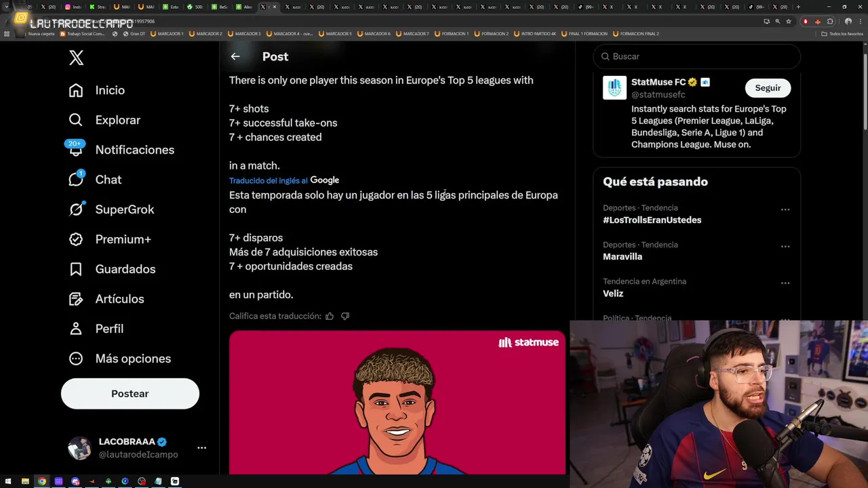The image size is (868, 488).
Task: Click the zoom magnifier icon in the address bar
Action: pos(777,21)
